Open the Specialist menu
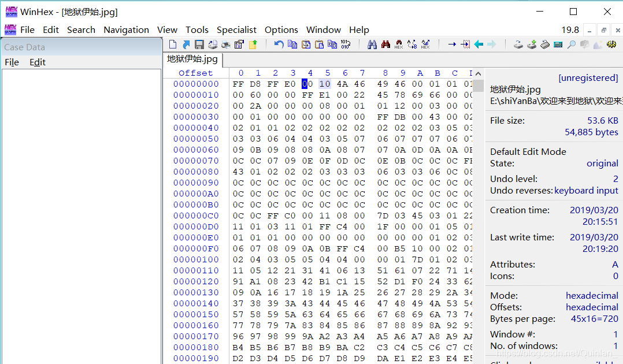Image resolution: width=623 pixels, height=364 pixels. pyautogui.click(x=237, y=30)
